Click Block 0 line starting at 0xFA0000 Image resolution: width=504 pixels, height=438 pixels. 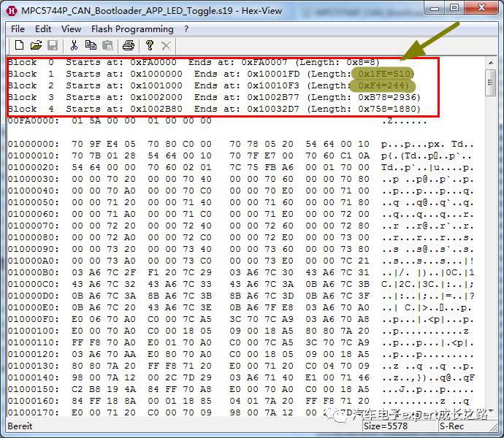pos(194,62)
